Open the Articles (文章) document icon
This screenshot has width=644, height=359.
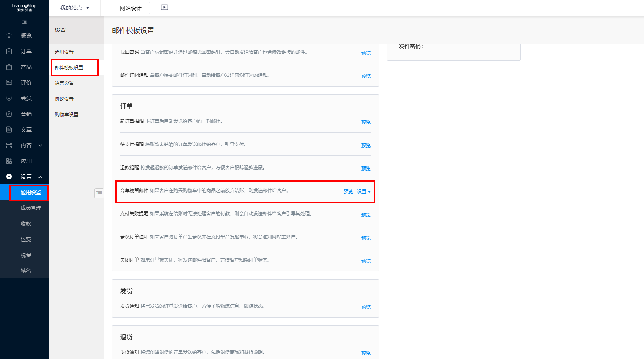(9, 130)
